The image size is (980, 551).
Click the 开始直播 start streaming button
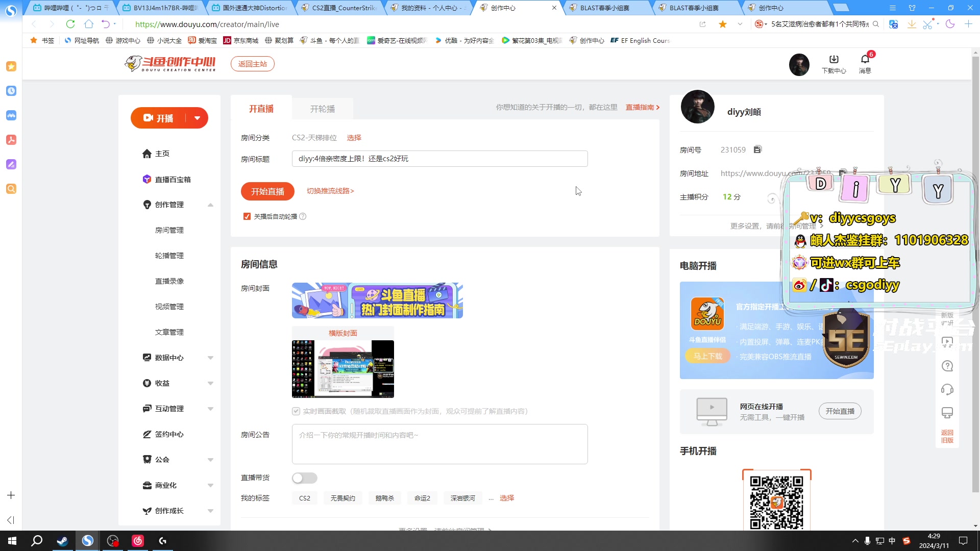click(267, 191)
